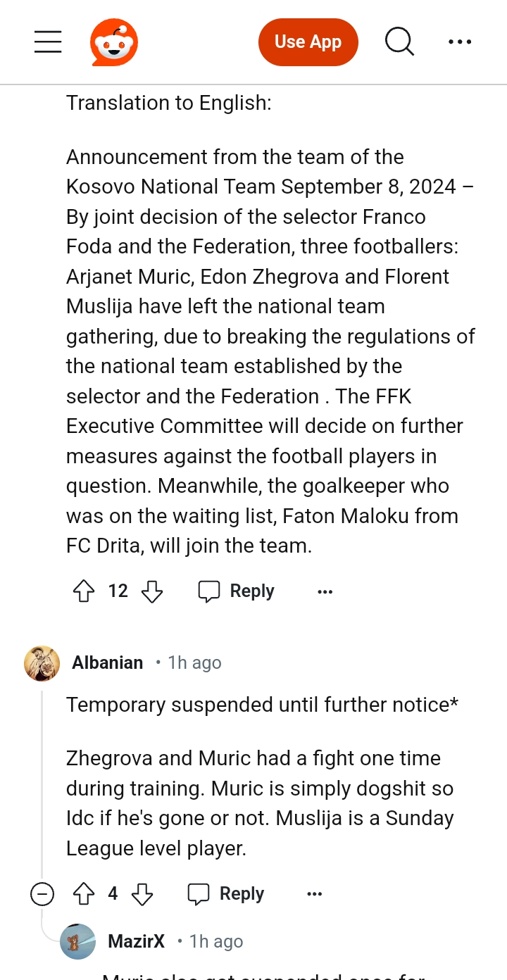
Task: Open the search magnifier
Action: (399, 42)
